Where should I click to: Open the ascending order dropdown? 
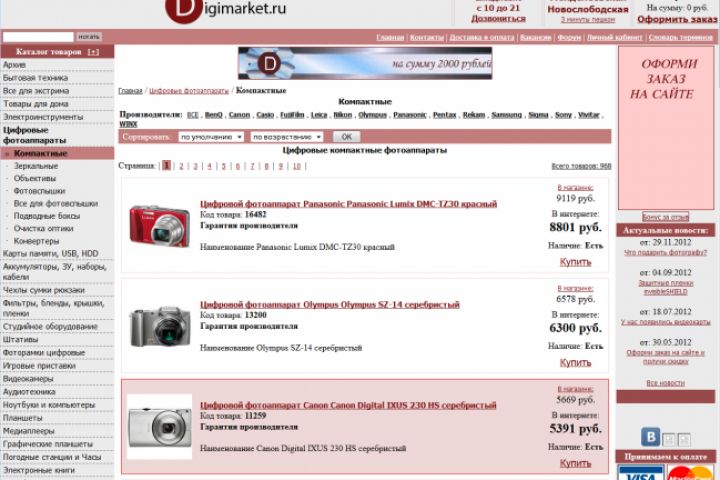(x=287, y=137)
